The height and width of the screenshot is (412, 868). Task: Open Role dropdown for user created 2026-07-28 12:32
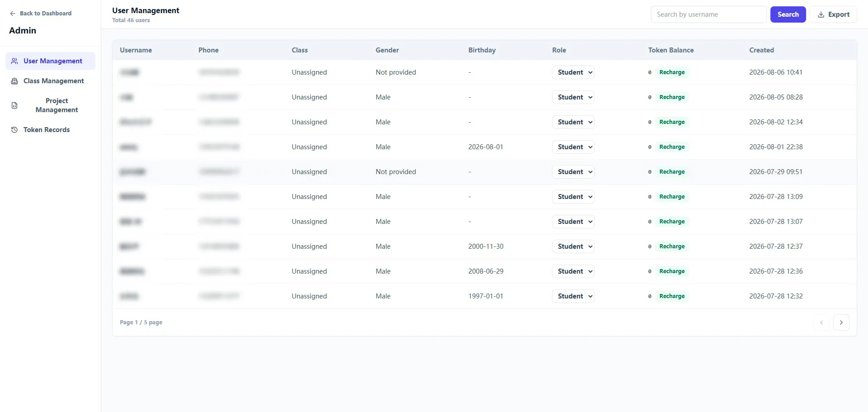pyautogui.click(x=573, y=296)
